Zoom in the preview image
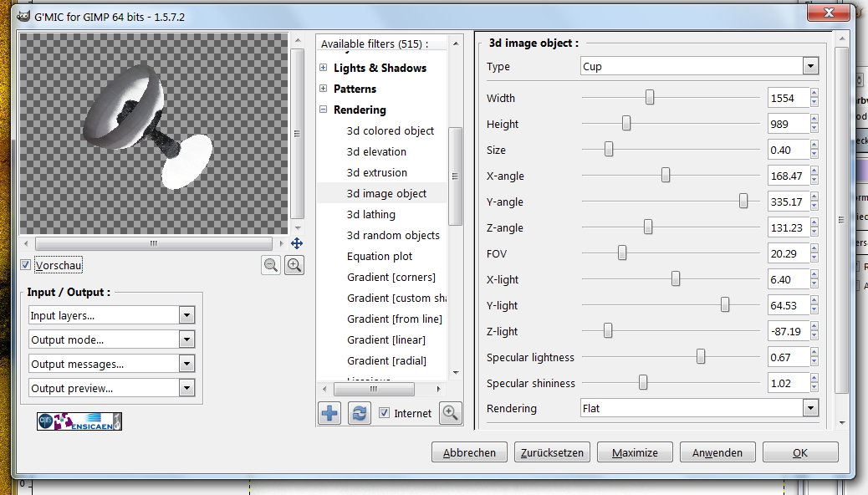 click(294, 265)
